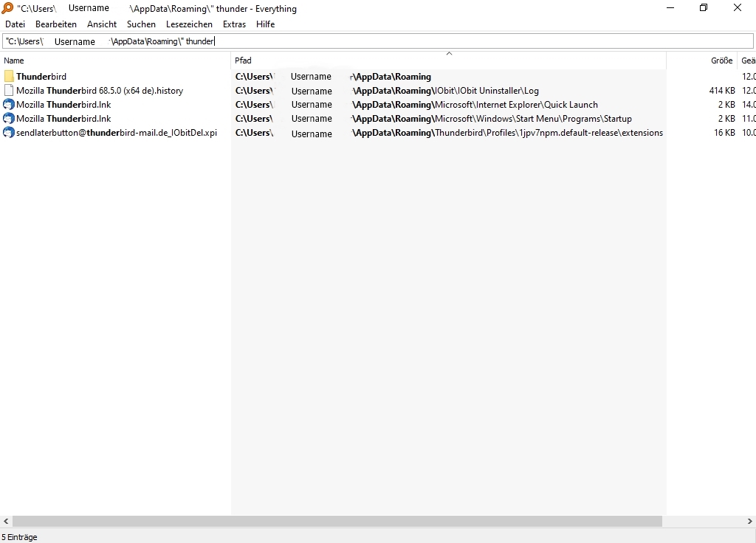Sort results by Pfad column header
This screenshot has height=543, width=756.
pyautogui.click(x=448, y=60)
